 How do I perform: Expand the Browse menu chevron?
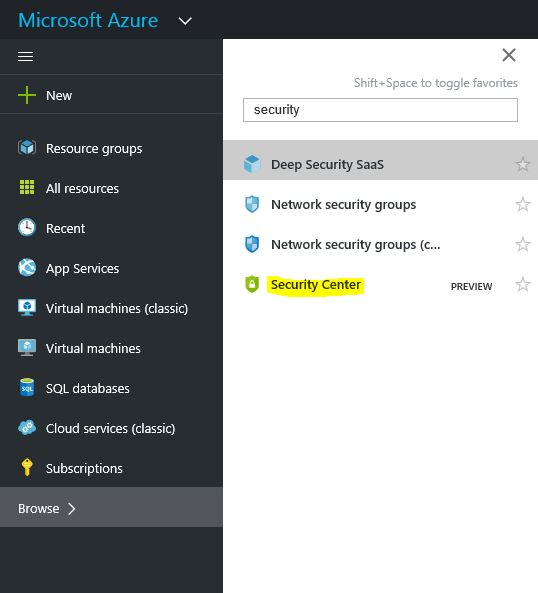72,509
